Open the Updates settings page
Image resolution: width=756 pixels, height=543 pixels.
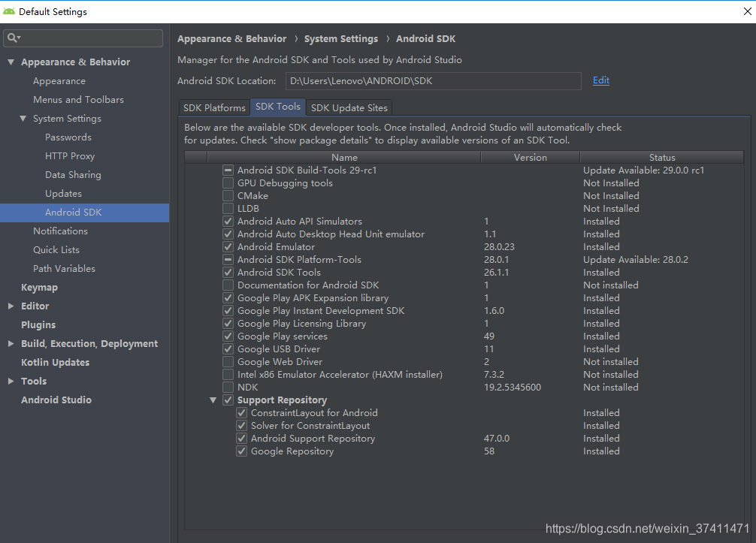click(63, 194)
